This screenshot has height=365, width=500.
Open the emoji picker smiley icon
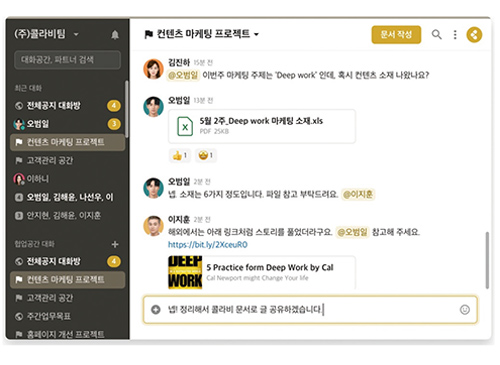coord(465,310)
